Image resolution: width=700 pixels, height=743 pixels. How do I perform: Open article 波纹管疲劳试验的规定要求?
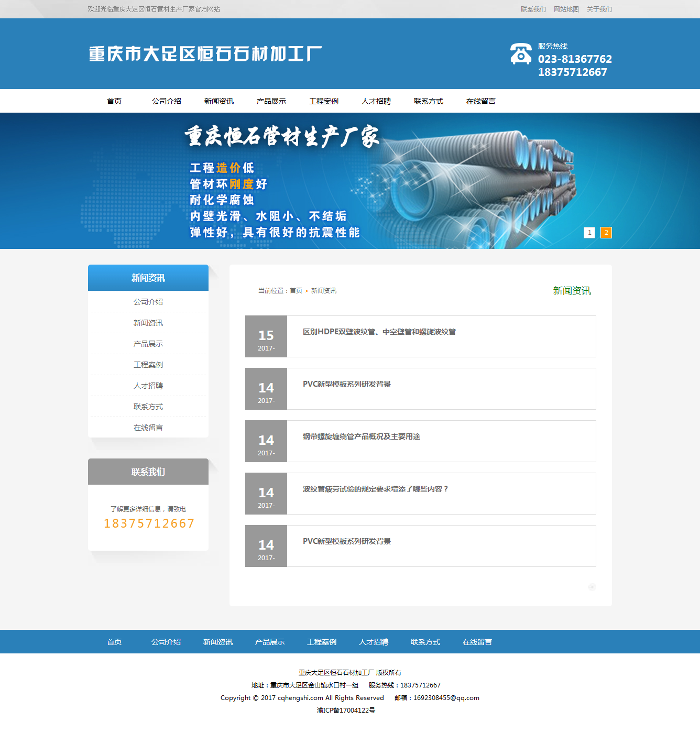pyautogui.click(x=375, y=489)
